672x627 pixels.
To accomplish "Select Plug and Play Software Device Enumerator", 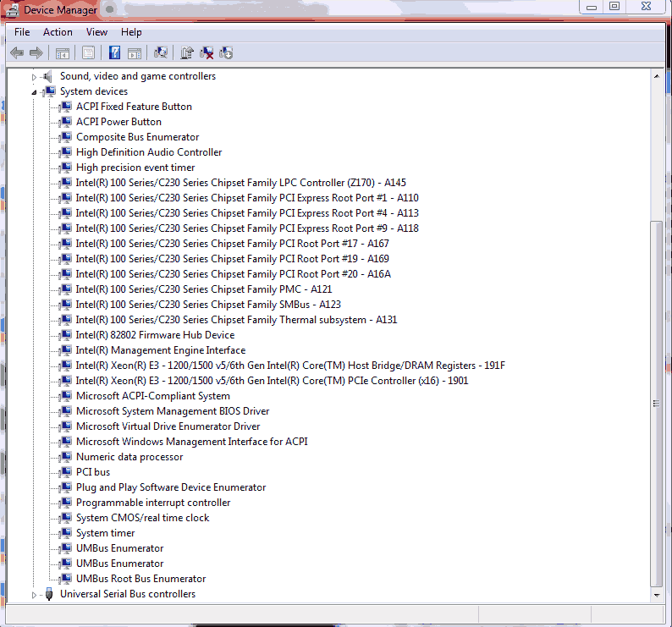I will click(171, 487).
